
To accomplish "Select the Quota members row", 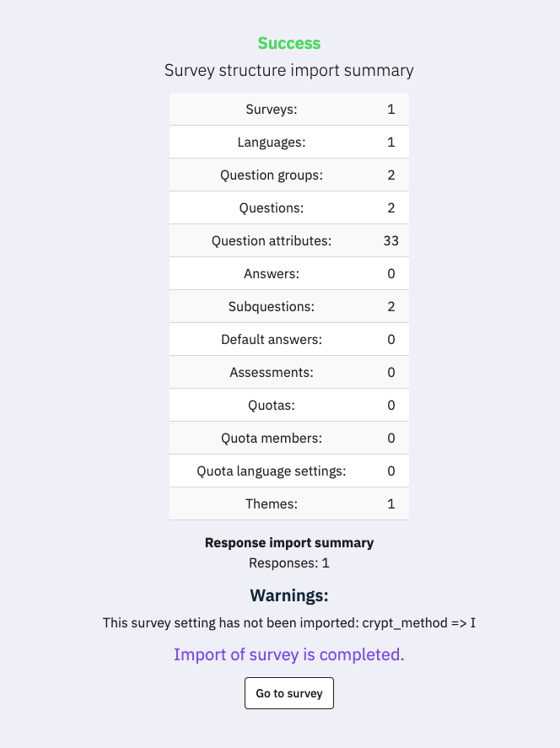I will point(289,439).
